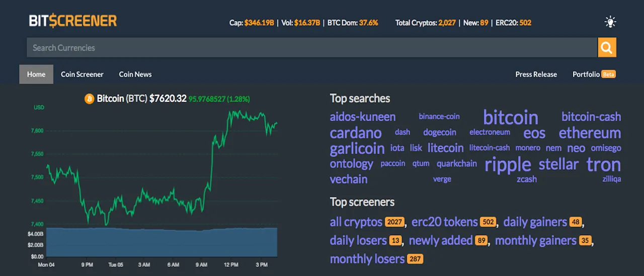Open the Coin Screener tab
The width and height of the screenshot is (644, 276).
(82, 74)
